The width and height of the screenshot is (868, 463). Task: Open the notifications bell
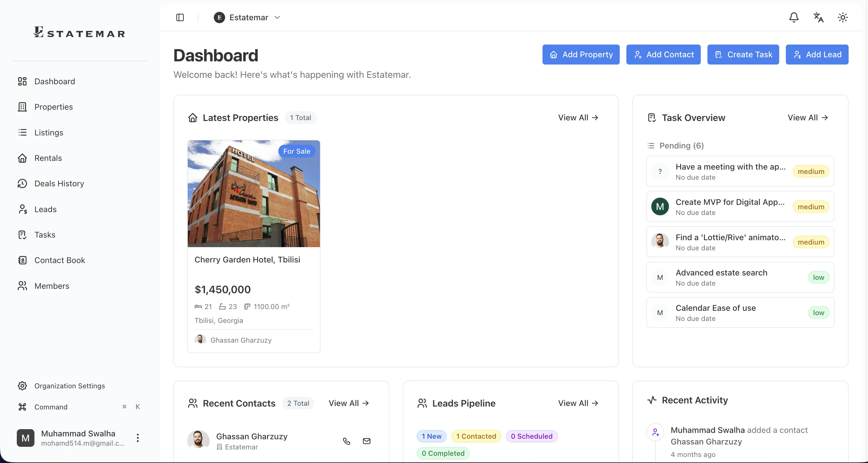[794, 18]
